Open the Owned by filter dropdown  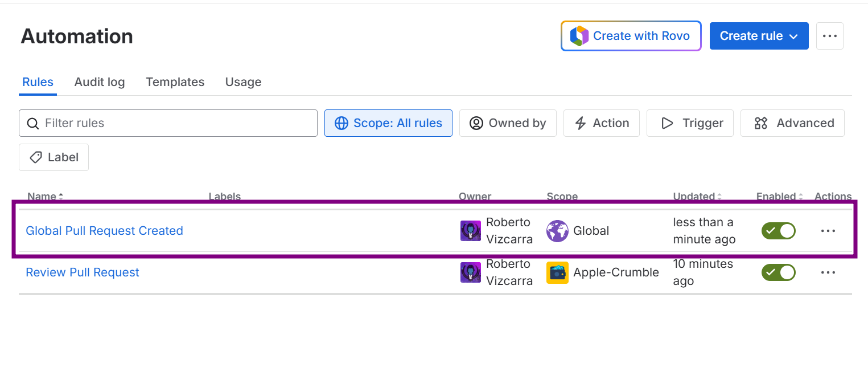coord(508,123)
